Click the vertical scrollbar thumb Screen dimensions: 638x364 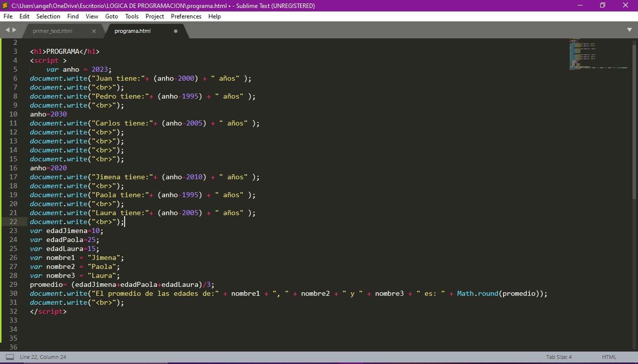635,121
